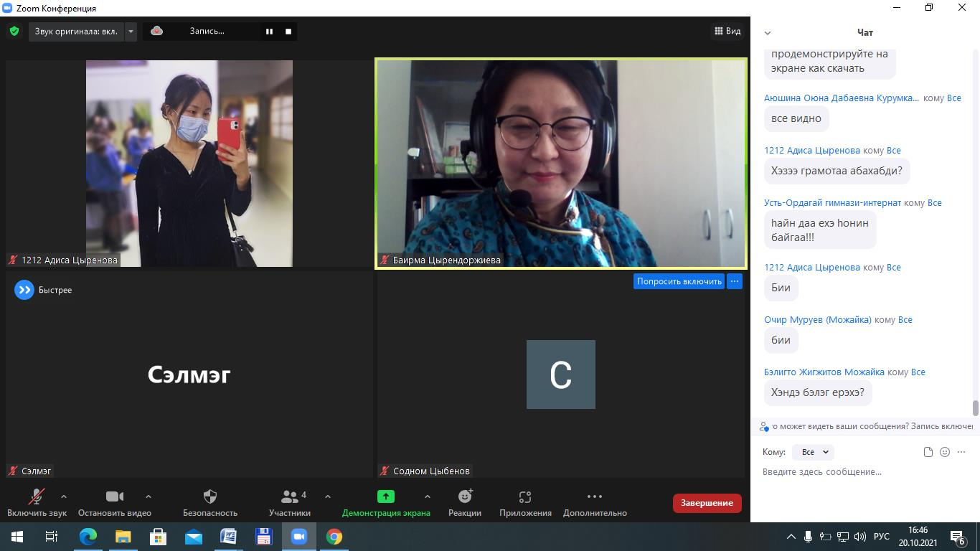This screenshot has width=980, height=551.
Task: Toggle original sound (Звук оригинала)
Action: (76, 31)
